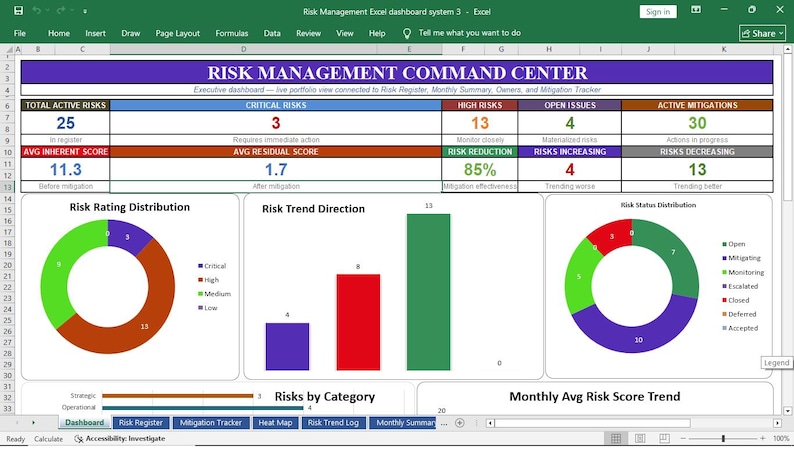This screenshot has height=474, width=794.
Task: Open the Help ribbon tab
Action: point(377,33)
